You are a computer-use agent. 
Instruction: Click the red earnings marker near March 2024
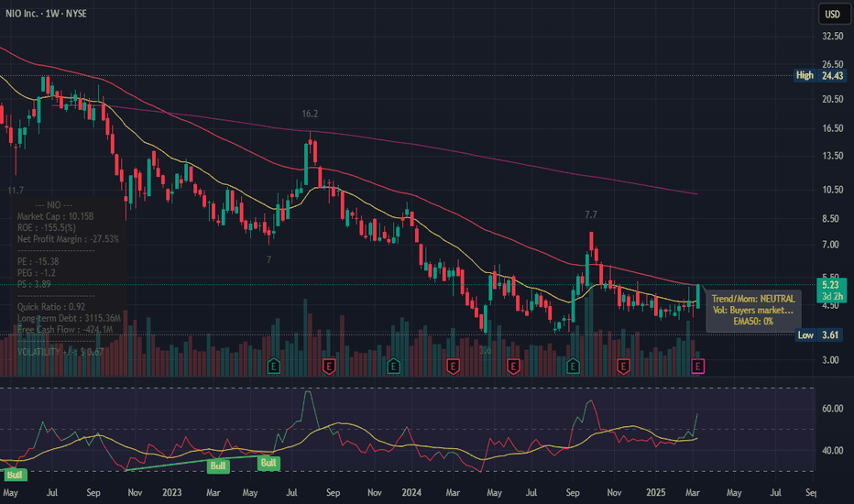coord(453,367)
